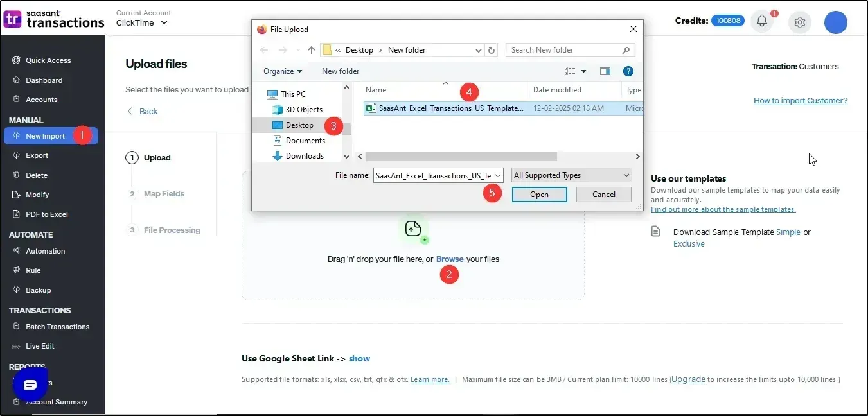Open the Organize menu
The image size is (868, 416).
tap(283, 71)
